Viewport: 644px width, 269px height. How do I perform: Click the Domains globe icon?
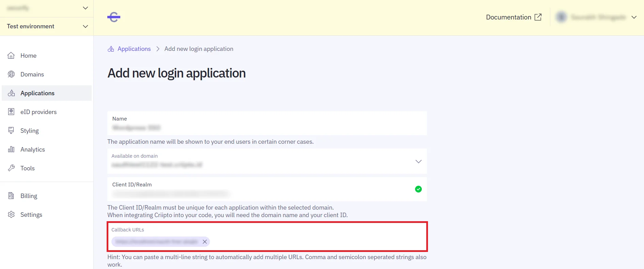click(x=11, y=74)
